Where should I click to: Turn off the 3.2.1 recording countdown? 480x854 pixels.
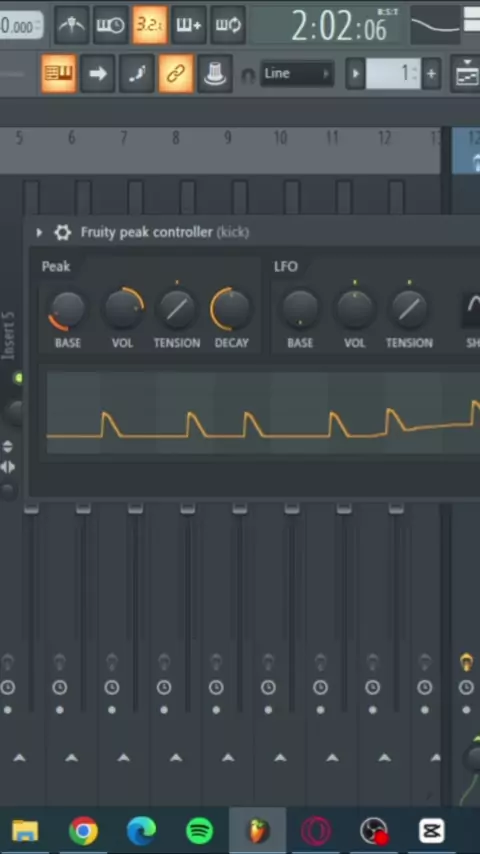149,25
